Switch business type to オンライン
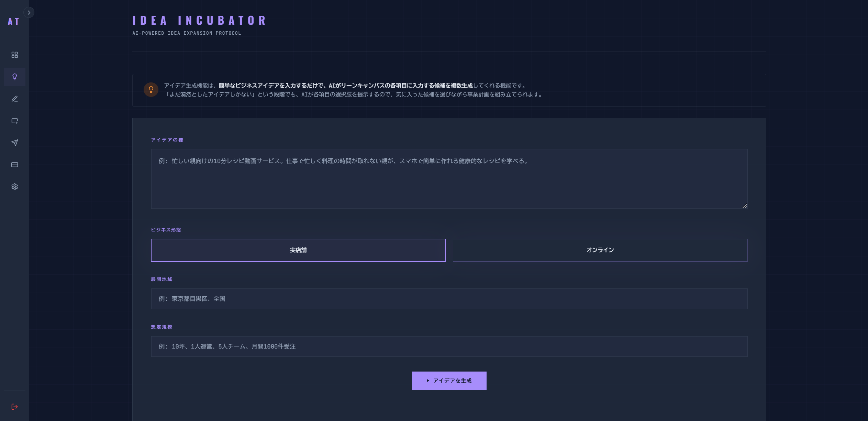The image size is (868, 421). pos(600,250)
